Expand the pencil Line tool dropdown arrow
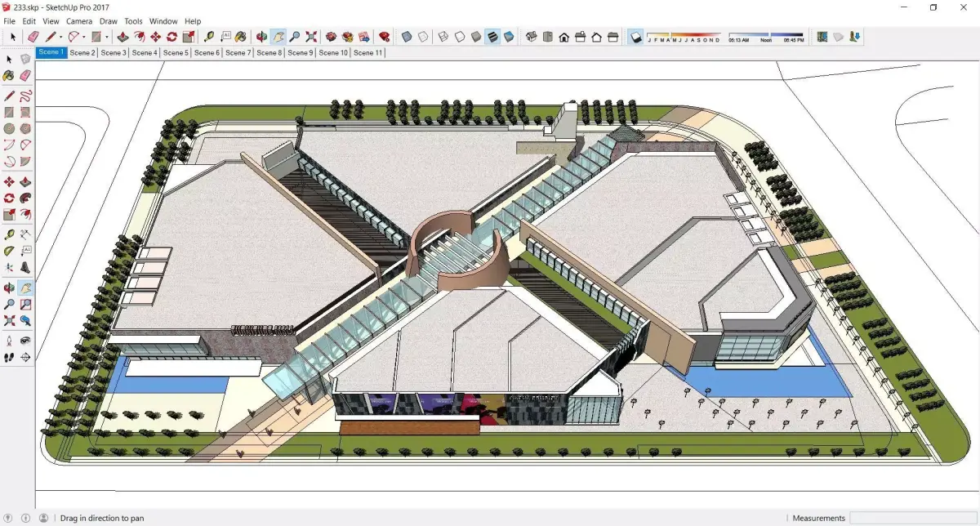The width and height of the screenshot is (980, 526). (61, 37)
